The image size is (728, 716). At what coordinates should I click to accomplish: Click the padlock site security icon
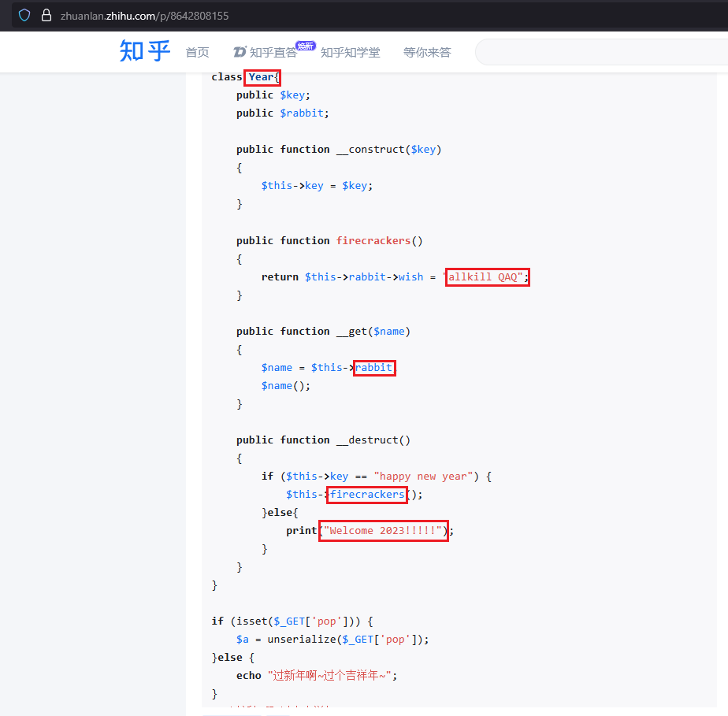point(46,15)
